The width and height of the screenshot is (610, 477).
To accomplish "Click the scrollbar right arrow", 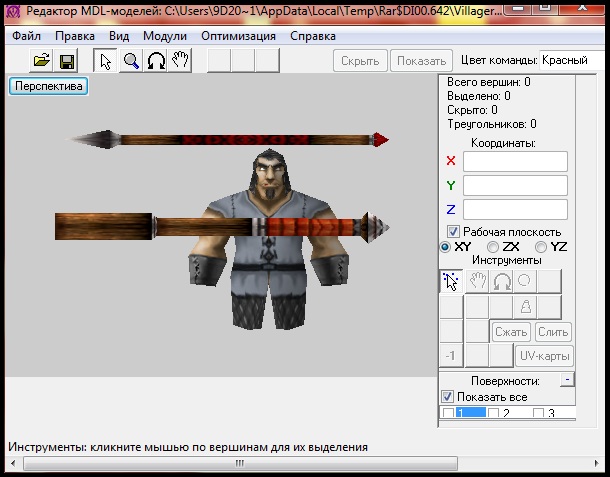I will click(x=597, y=463).
